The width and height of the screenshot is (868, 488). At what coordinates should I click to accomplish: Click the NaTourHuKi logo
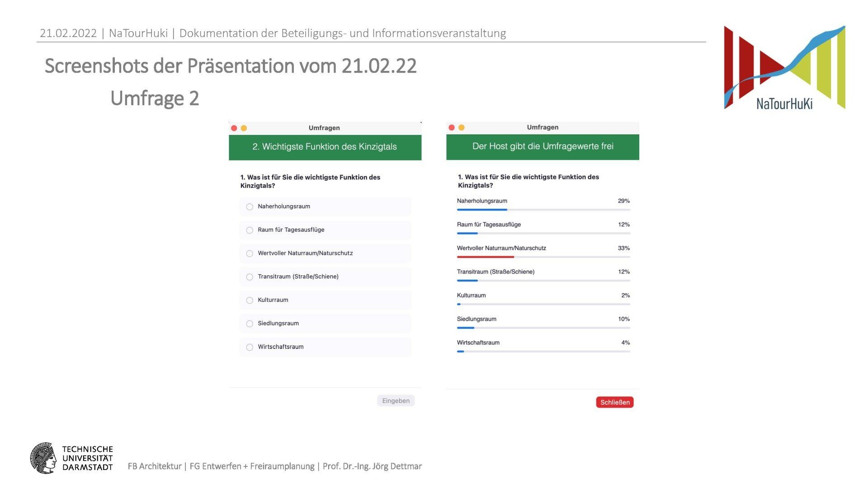tap(784, 67)
